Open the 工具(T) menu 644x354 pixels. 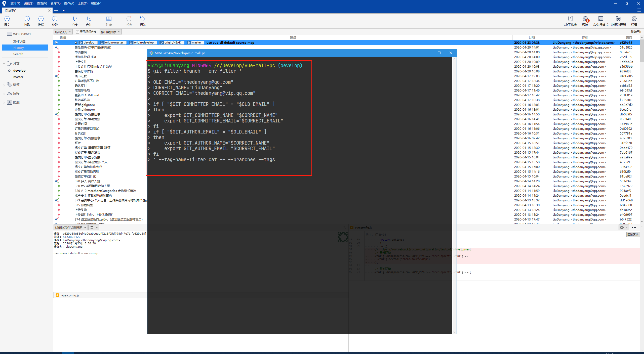pos(82,4)
